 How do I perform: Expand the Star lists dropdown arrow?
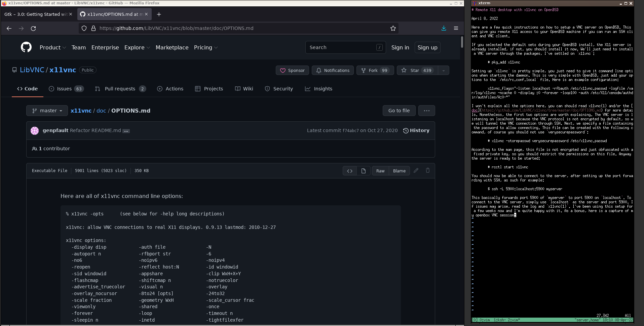click(444, 70)
